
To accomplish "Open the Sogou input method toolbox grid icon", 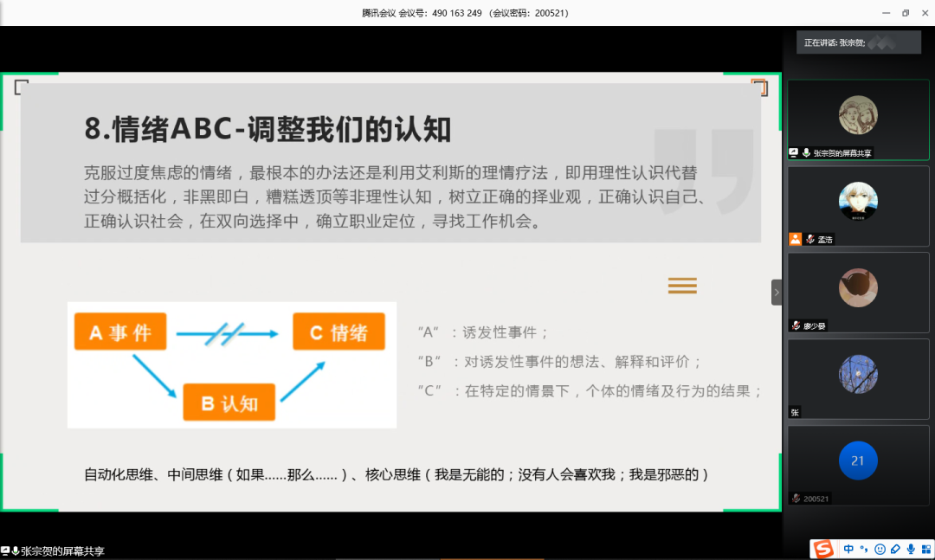I will [926, 549].
